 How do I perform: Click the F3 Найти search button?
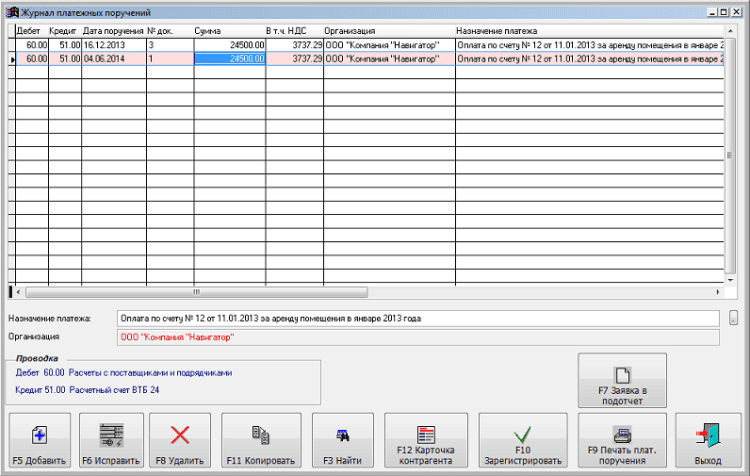pyautogui.click(x=342, y=440)
